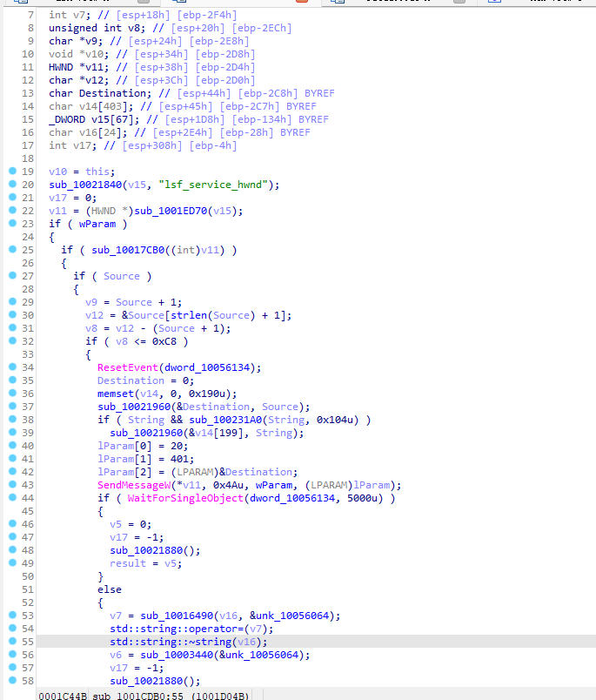Click the ResetEvent API call

click(128, 367)
